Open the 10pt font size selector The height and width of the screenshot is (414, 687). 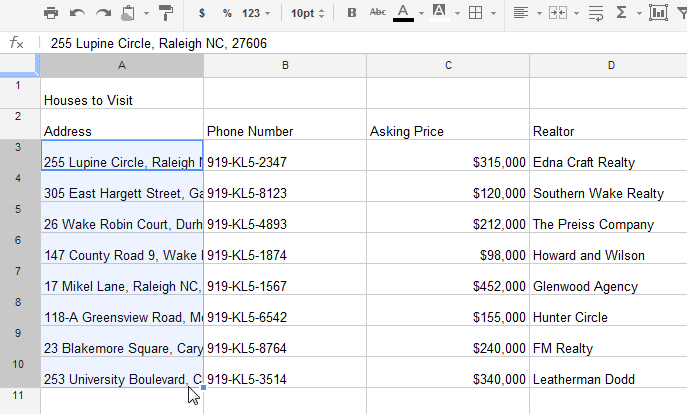(308, 13)
